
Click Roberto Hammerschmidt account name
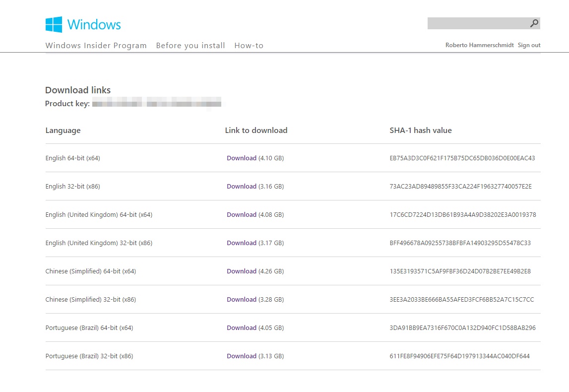tap(479, 45)
